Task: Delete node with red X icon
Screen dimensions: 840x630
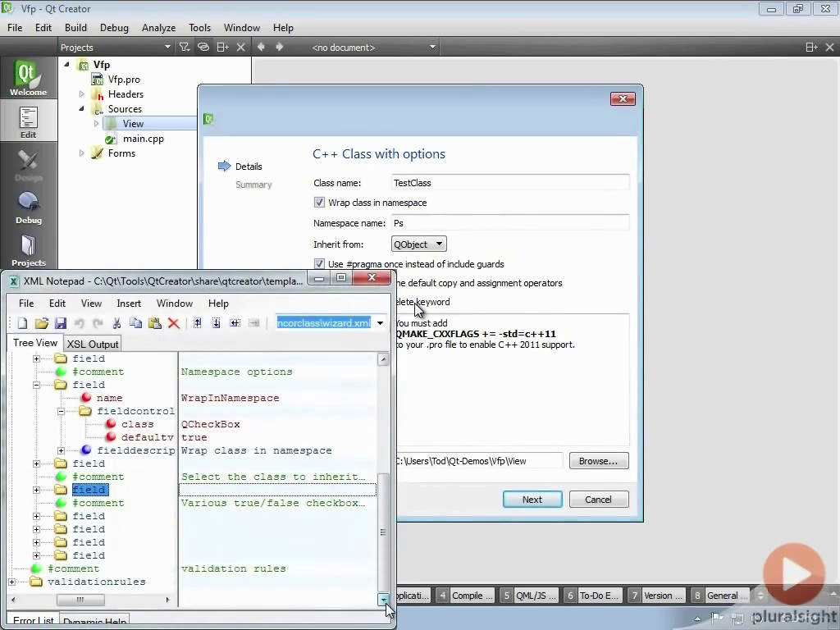Action: [174, 323]
